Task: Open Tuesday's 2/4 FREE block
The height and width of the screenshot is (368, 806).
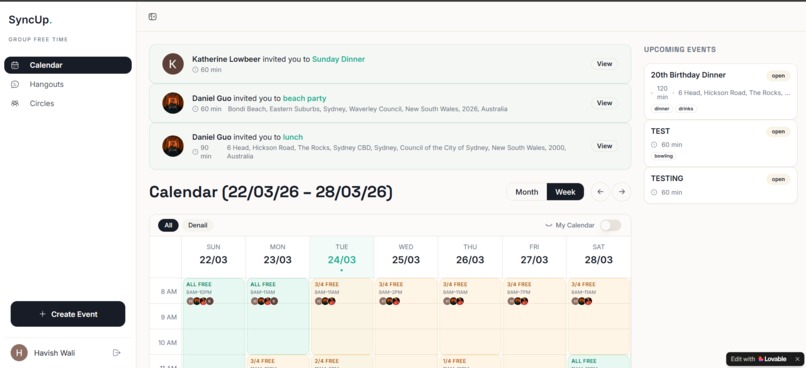Action: click(342, 361)
